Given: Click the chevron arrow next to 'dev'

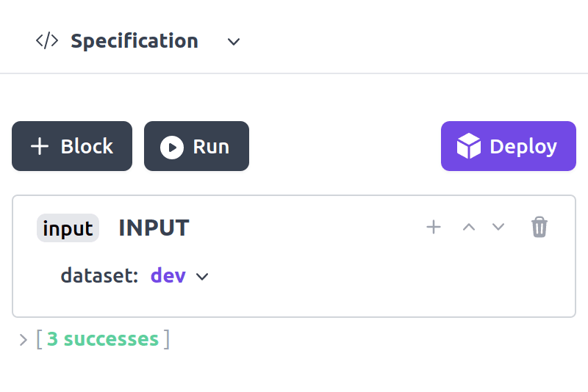Looking at the screenshot, I should 202,277.
